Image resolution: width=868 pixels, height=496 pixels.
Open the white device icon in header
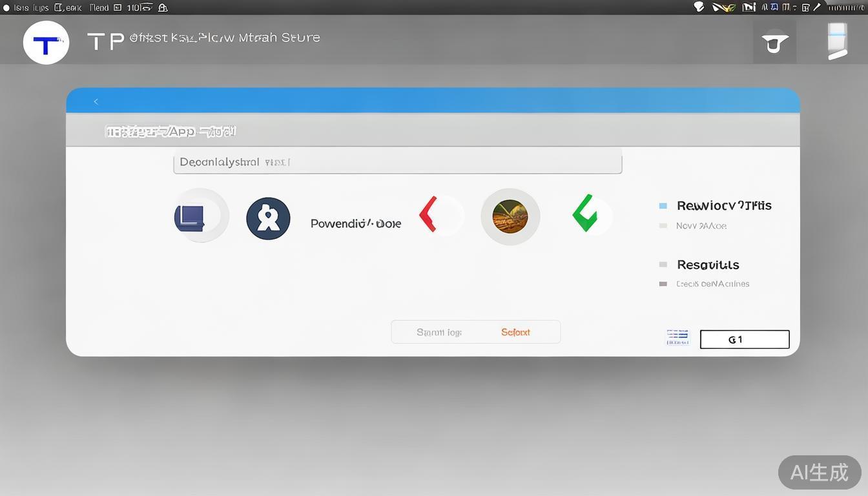837,41
